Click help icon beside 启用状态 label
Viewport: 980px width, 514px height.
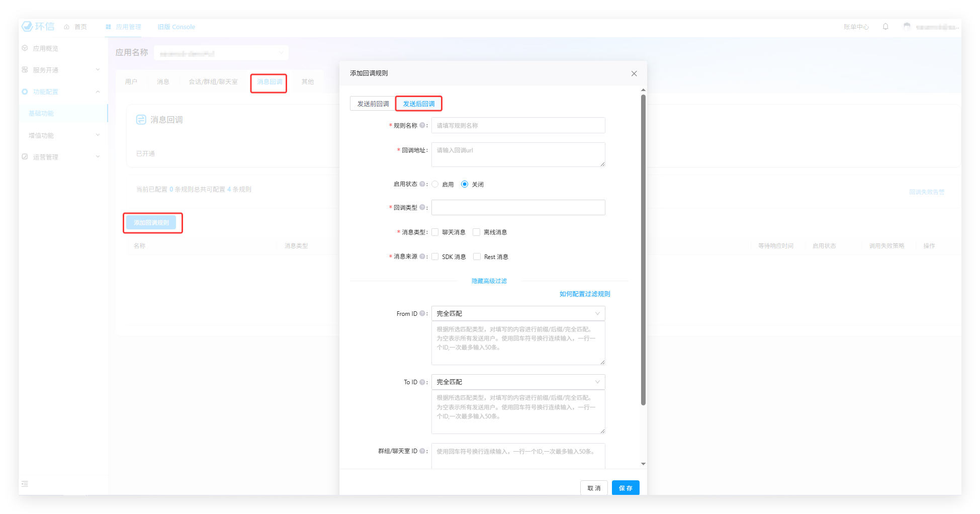coord(422,184)
